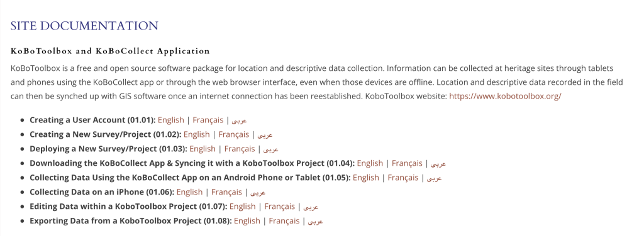Open Français guide for Collecting Data on an iPhone
The height and width of the screenshot is (236, 644).
pyautogui.click(x=226, y=192)
